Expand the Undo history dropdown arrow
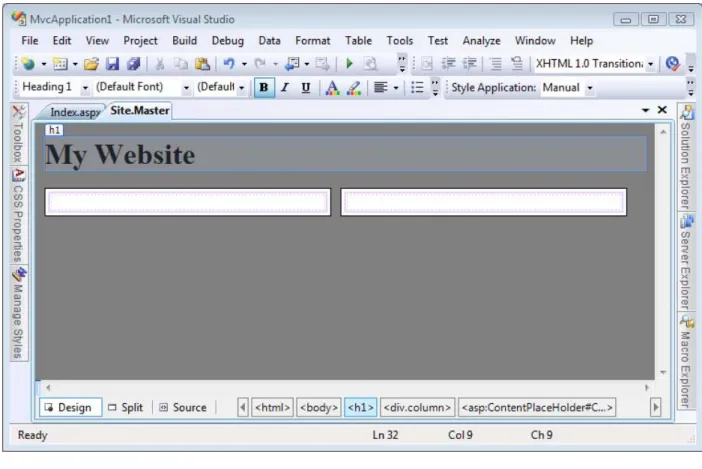The width and height of the screenshot is (702, 469). (244, 64)
